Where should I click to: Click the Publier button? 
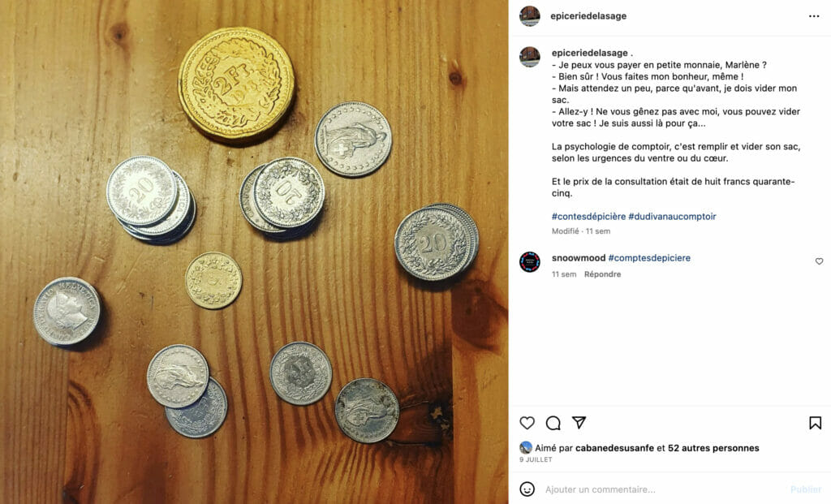806,489
